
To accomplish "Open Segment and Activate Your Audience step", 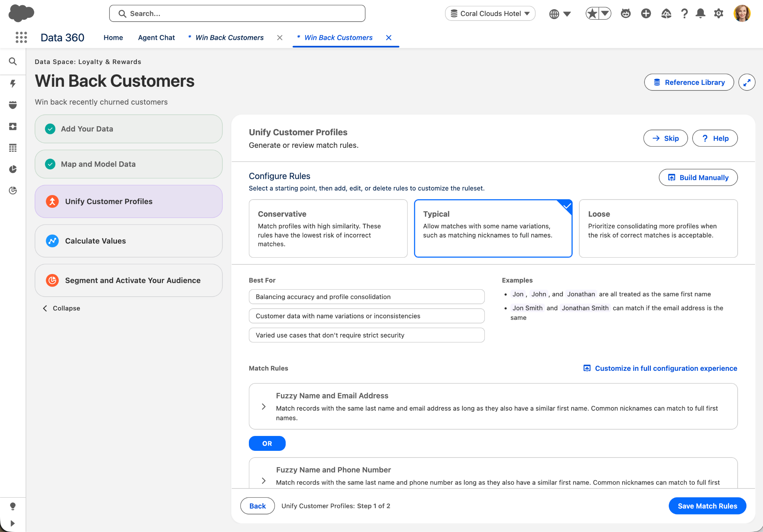I will click(x=129, y=280).
